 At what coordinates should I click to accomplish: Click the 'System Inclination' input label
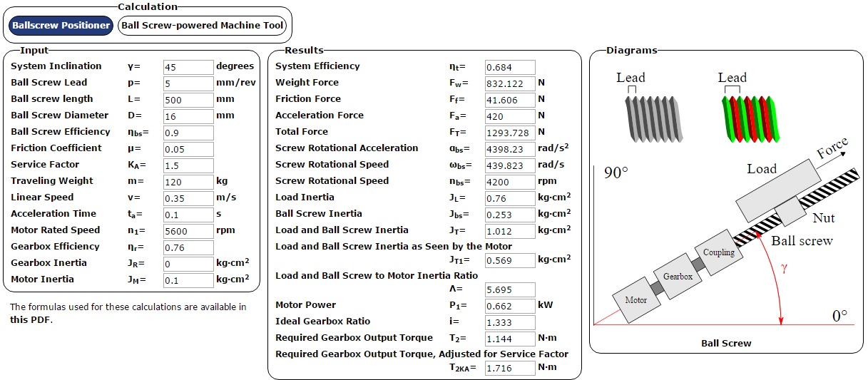click(x=56, y=66)
